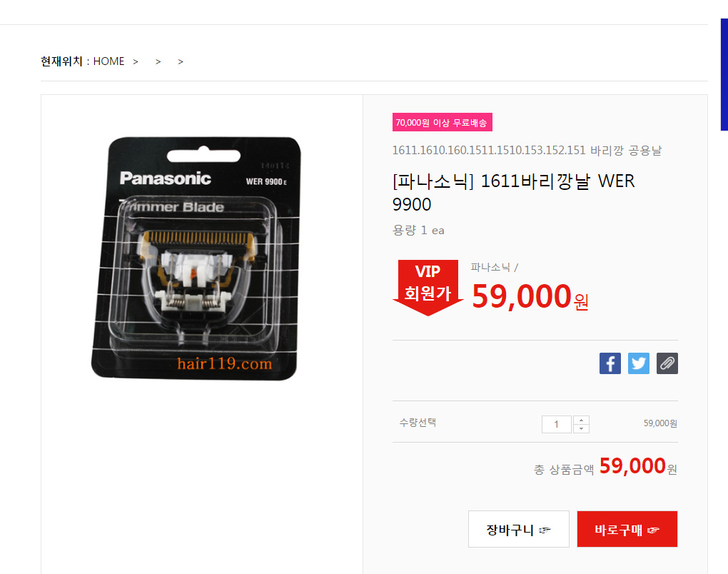Click the VIP 회원가 red badge
Screen dimensions: 728x574
point(428,287)
